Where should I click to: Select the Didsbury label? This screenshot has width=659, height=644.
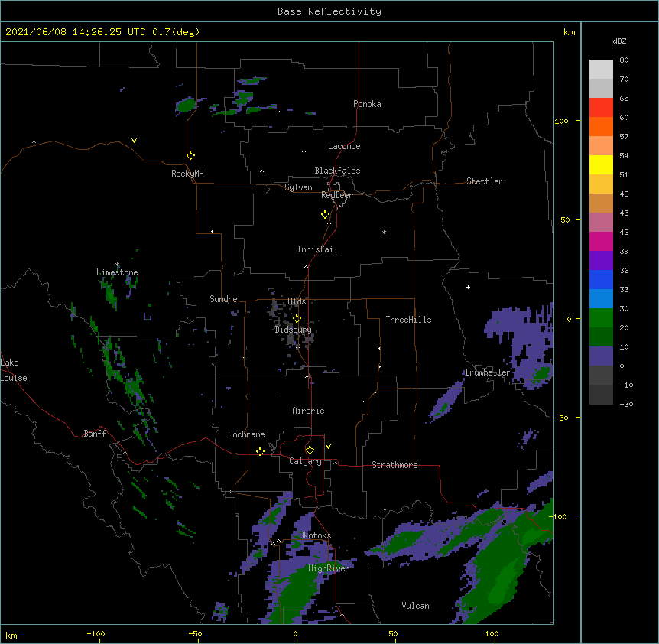[x=294, y=330]
